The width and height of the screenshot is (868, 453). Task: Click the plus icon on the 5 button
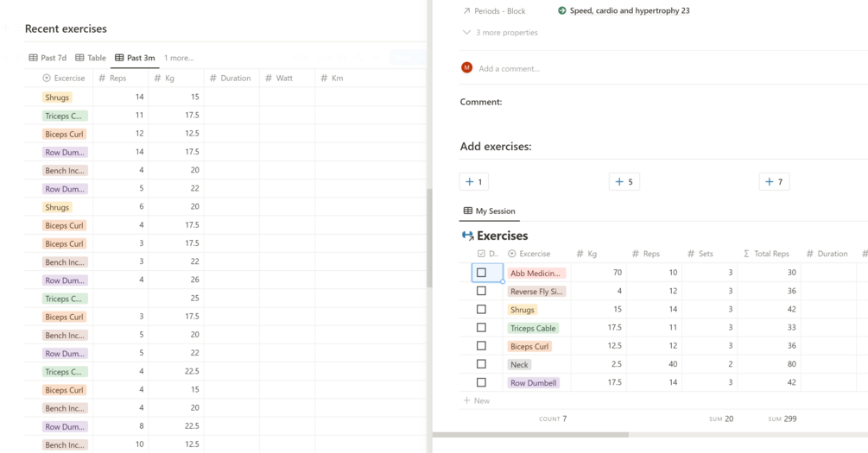[618, 182]
